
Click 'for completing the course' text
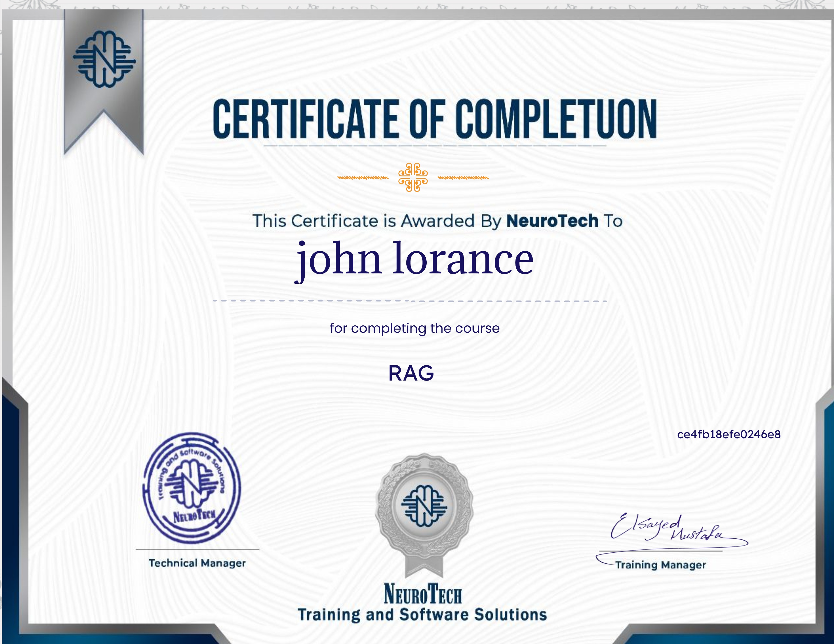(x=415, y=328)
